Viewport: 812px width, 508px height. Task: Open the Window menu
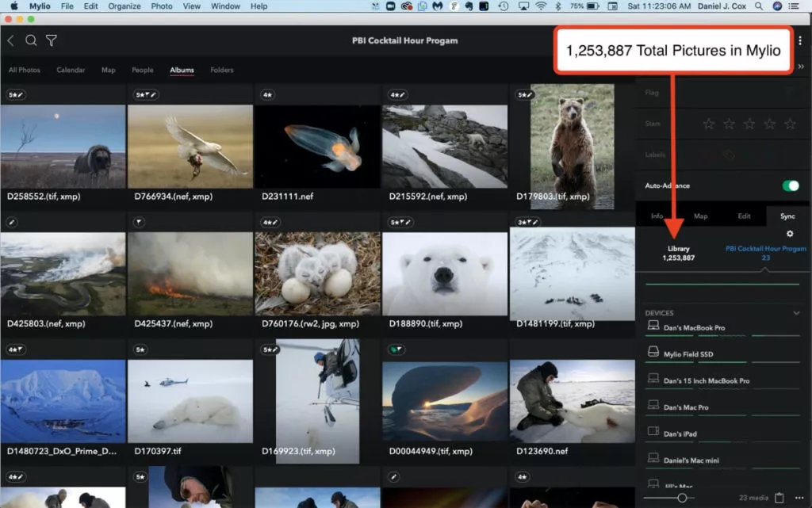click(x=225, y=6)
